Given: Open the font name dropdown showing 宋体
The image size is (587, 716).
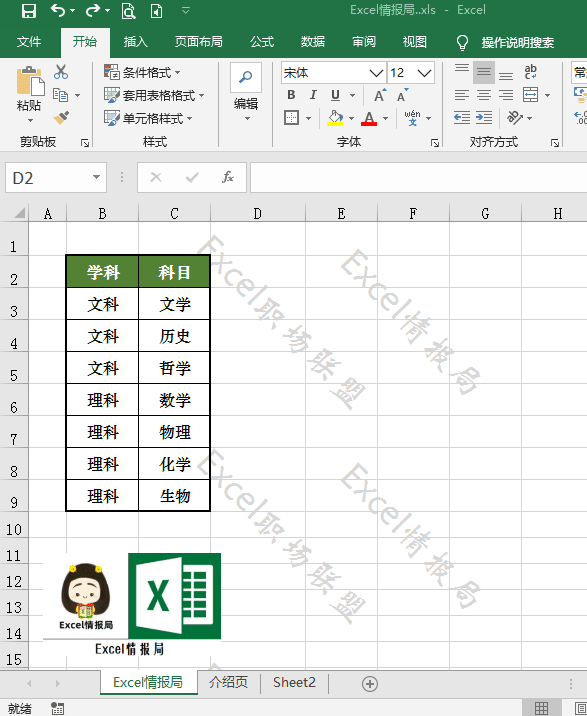Looking at the screenshot, I should pos(375,73).
